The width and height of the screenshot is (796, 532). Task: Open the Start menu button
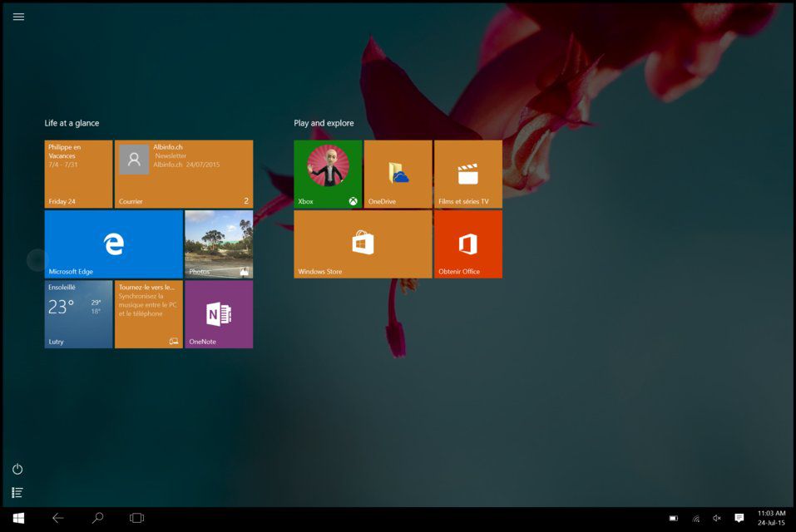coord(17,517)
